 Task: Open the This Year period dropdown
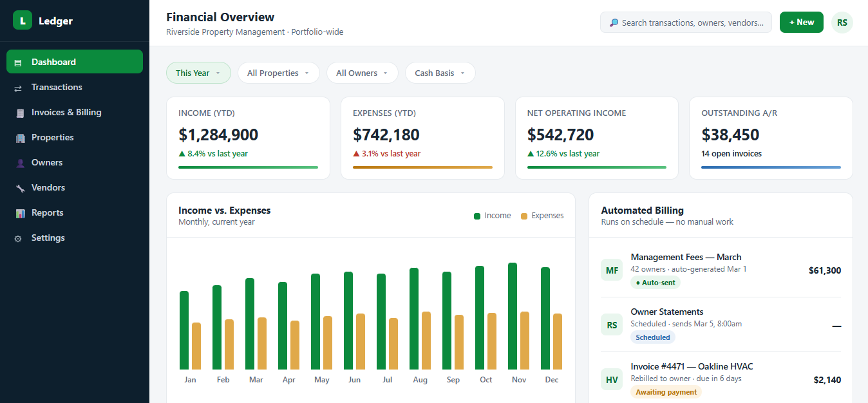tap(198, 73)
